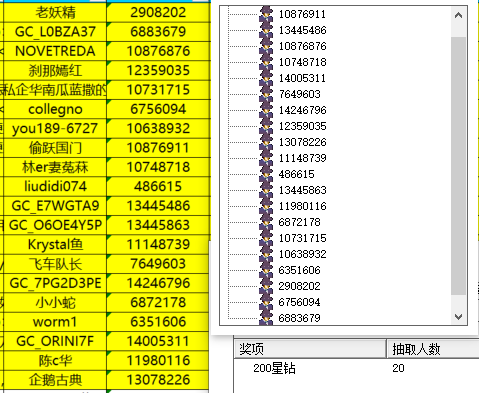This screenshot has width=479, height=393.
Task: Select spreadsheet cell 2908202
Action: (x=158, y=13)
